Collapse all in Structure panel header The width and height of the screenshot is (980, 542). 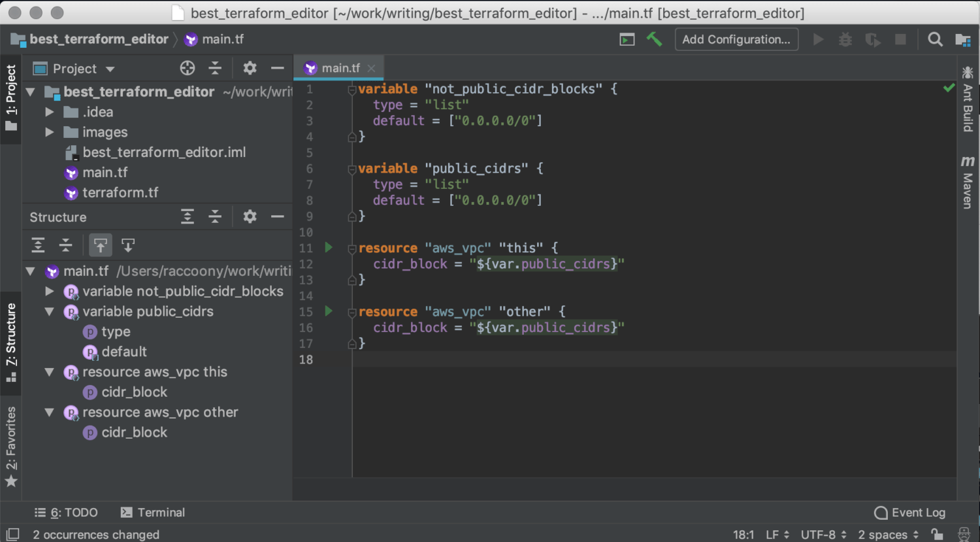(x=215, y=216)
